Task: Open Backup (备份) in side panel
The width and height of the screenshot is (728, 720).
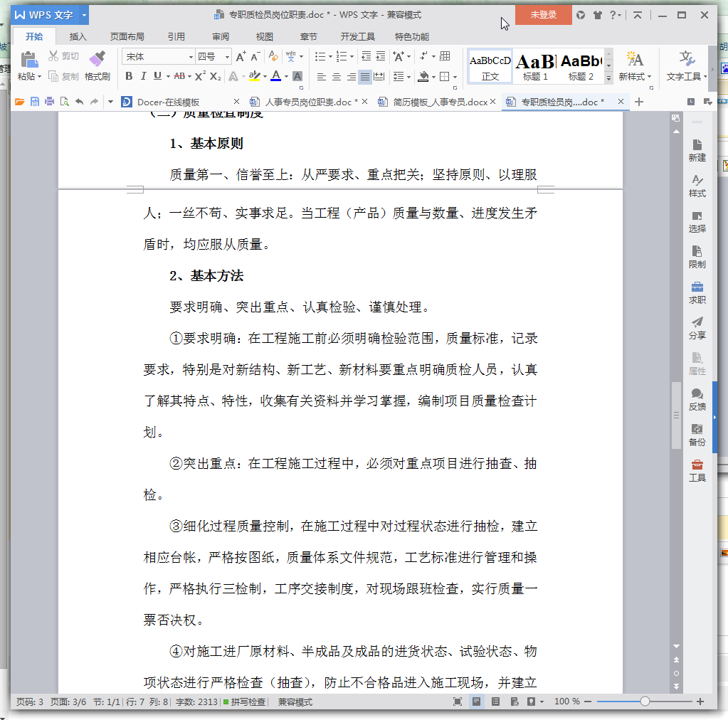Action: [x=697, y=435]
